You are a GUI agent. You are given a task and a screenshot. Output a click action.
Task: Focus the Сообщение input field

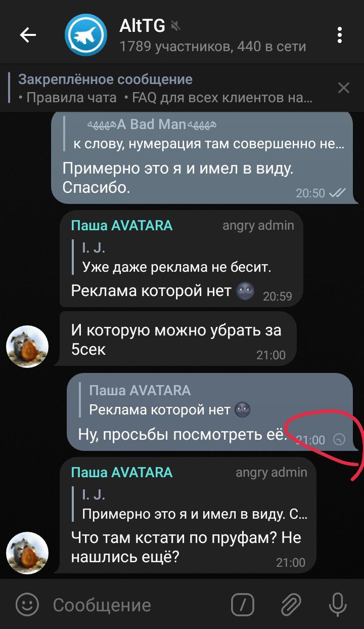[136, 605]
